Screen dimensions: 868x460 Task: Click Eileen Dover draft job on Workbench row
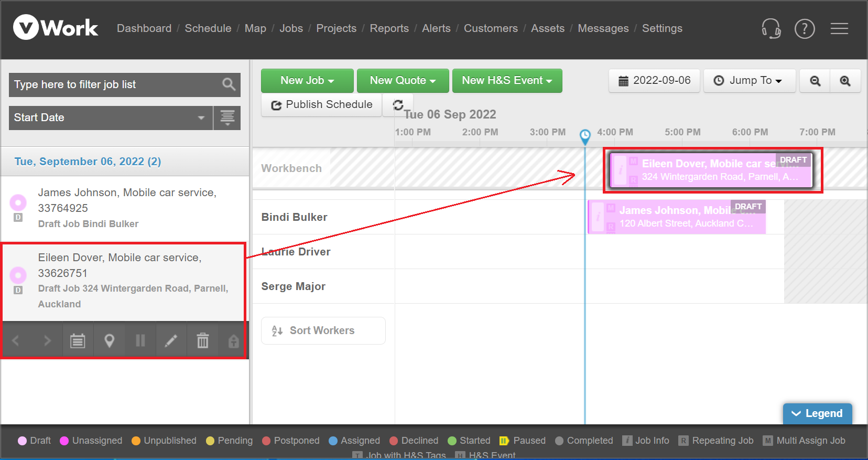click(x=711, y=170)
